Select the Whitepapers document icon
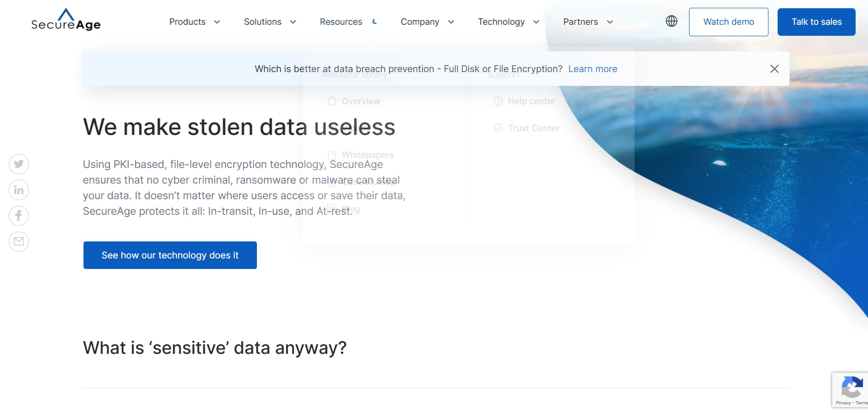Viewport: 868px width, 414px height. (x=332, y=155)
